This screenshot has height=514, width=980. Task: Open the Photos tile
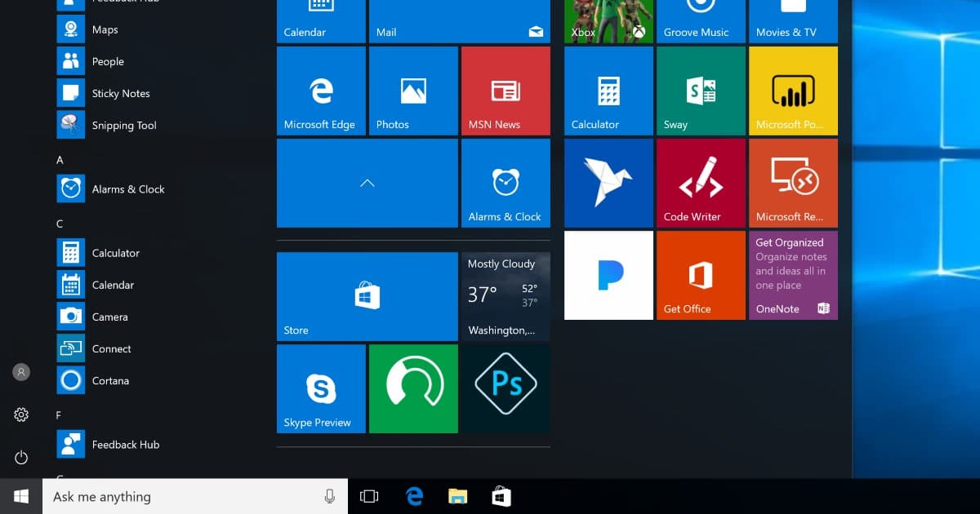coord(413,91)
